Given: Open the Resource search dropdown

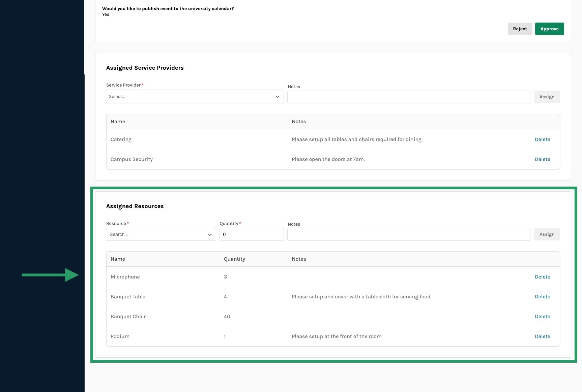Looking at the screenshot, I should [157, 234].
